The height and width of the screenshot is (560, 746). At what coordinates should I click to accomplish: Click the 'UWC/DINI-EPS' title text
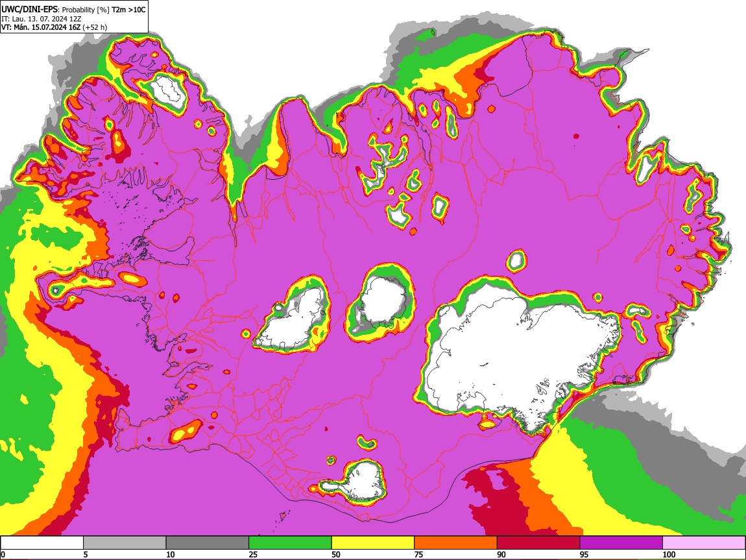point(29,10)
